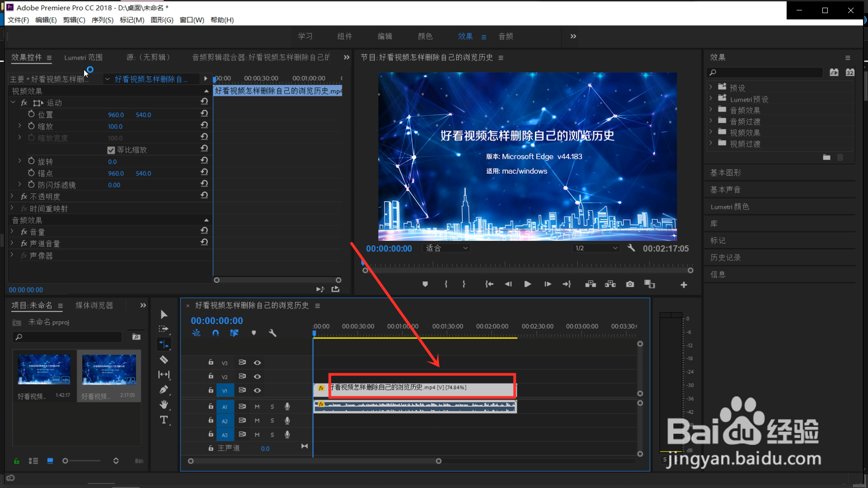The width and height of the screenshot is (868, 488).
Task: Click the Extract button
Action: coord(610,284)
